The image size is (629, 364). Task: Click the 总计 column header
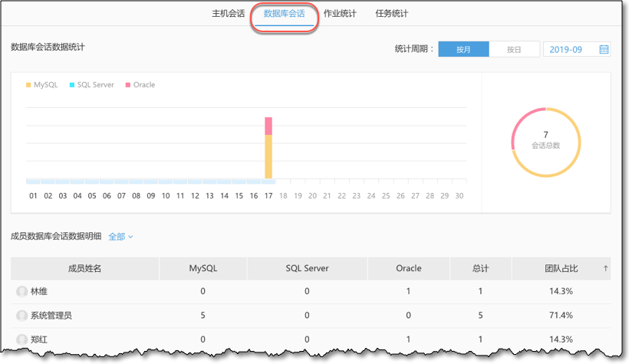pos(481,268)
